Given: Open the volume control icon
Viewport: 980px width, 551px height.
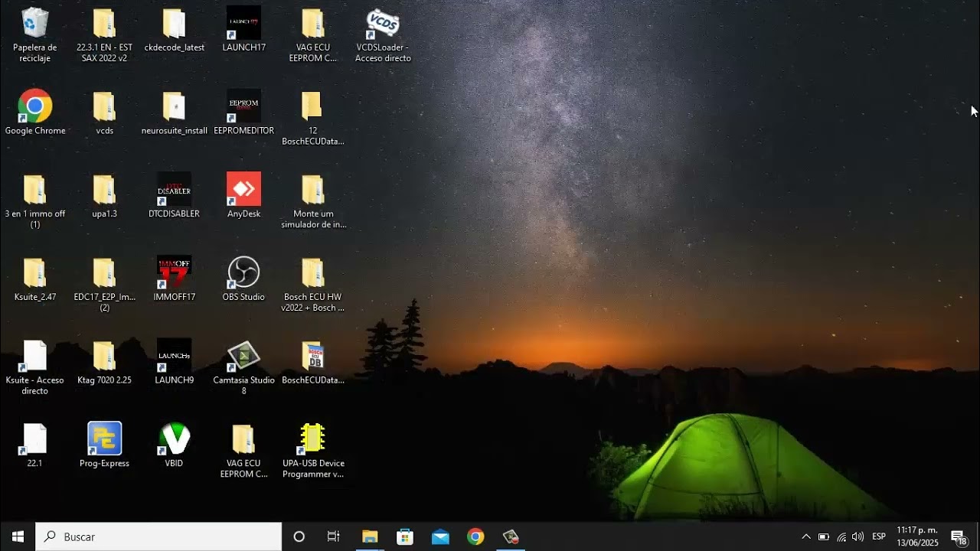Looking at the screenshot, I should pyautogui.click(x=858, y=536).
